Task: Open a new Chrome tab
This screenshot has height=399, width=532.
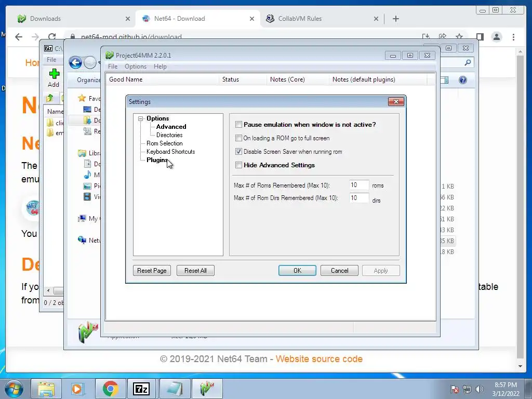Action: tap(395, 19)
